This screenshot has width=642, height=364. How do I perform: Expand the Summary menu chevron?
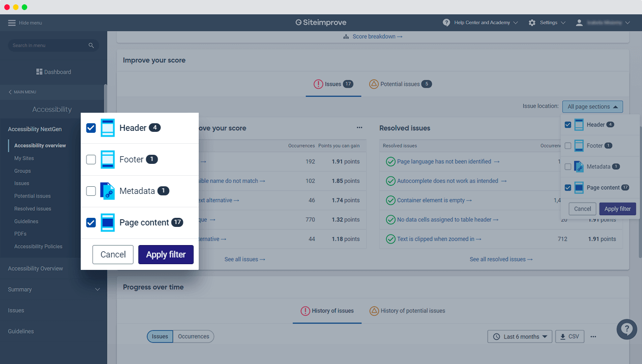coord(97,289)
